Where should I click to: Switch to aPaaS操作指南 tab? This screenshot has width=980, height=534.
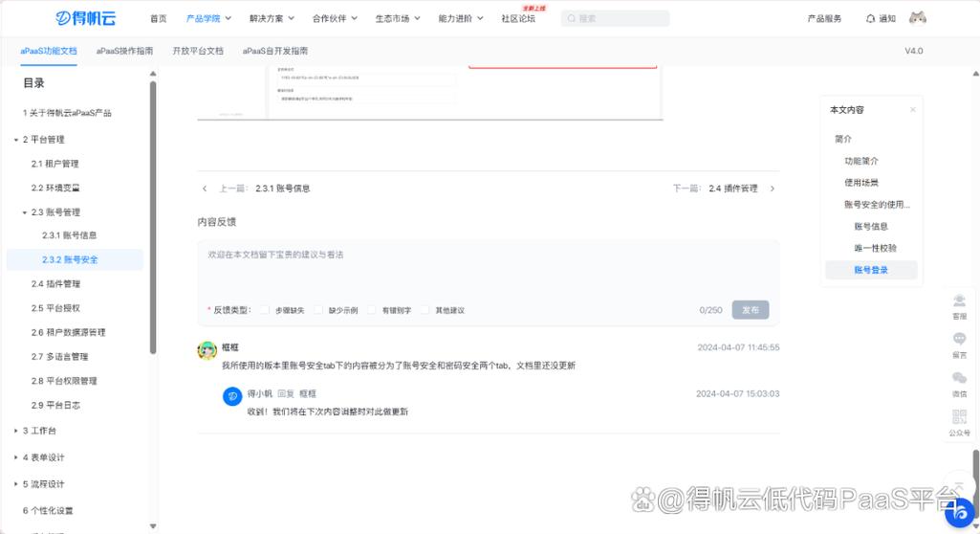pos(124,52)
